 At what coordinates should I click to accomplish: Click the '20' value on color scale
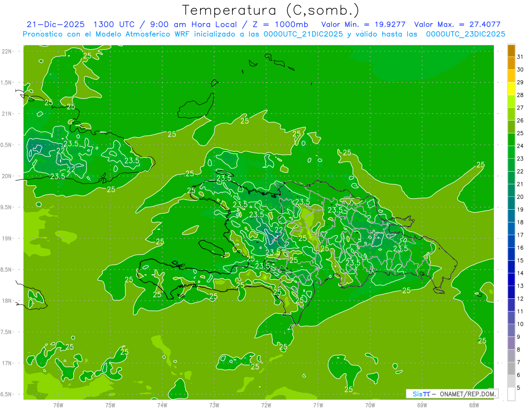[x=520, y=197]
